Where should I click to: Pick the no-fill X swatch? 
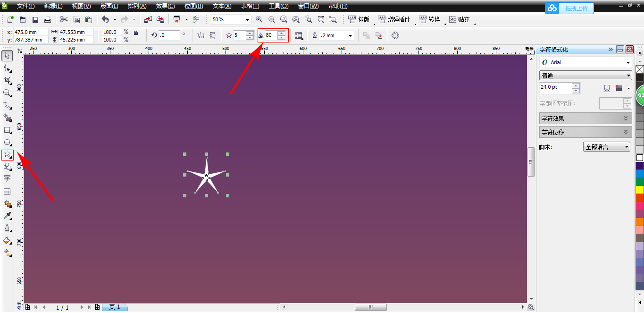(640, 69)
